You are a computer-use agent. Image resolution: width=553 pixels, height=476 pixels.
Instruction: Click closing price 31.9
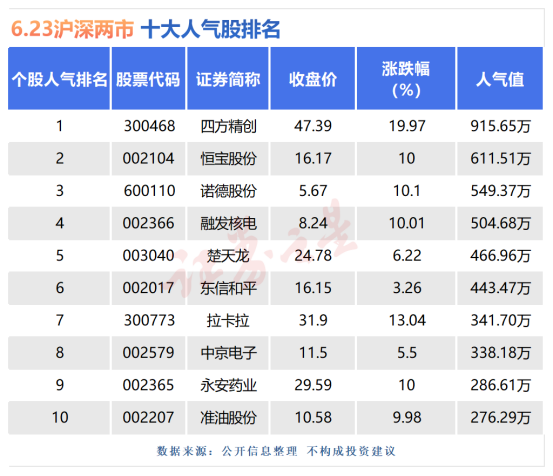point(313,321)
